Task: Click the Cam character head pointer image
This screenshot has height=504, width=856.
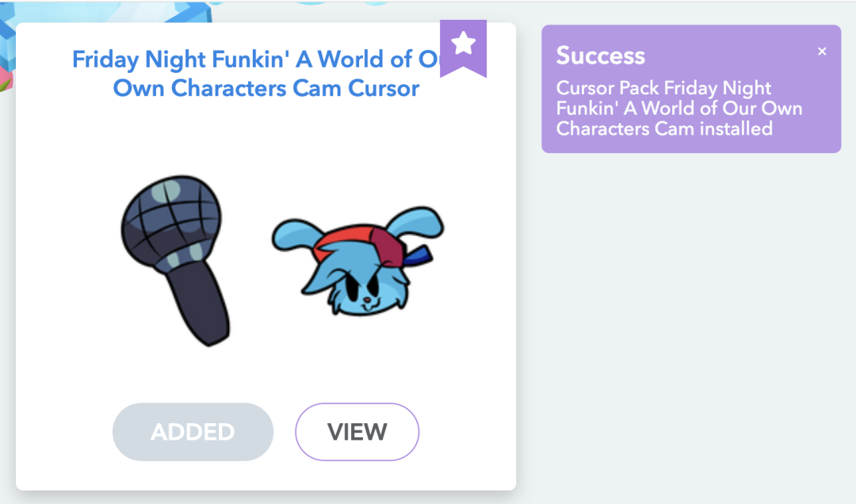Action: click(x=357, y=260)
